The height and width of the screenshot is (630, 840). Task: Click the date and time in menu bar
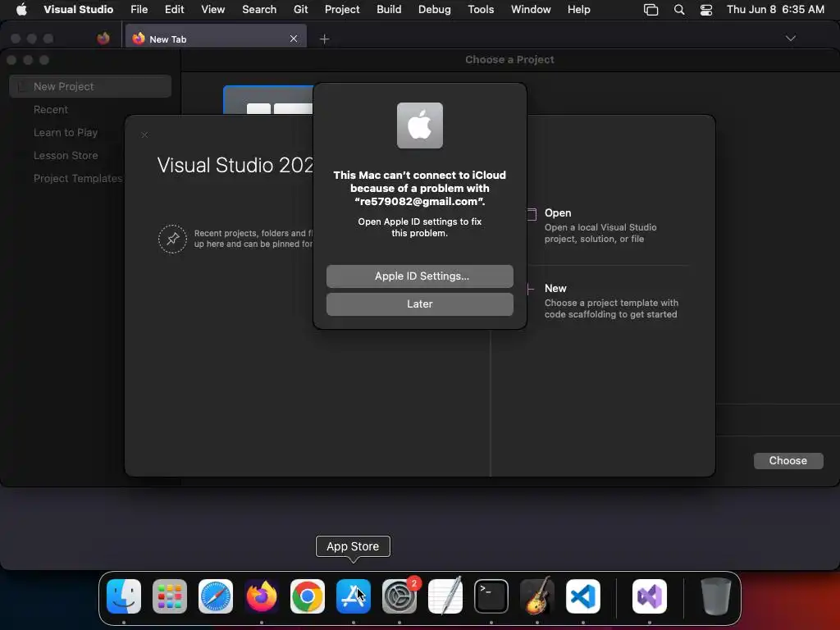[775, 9]
